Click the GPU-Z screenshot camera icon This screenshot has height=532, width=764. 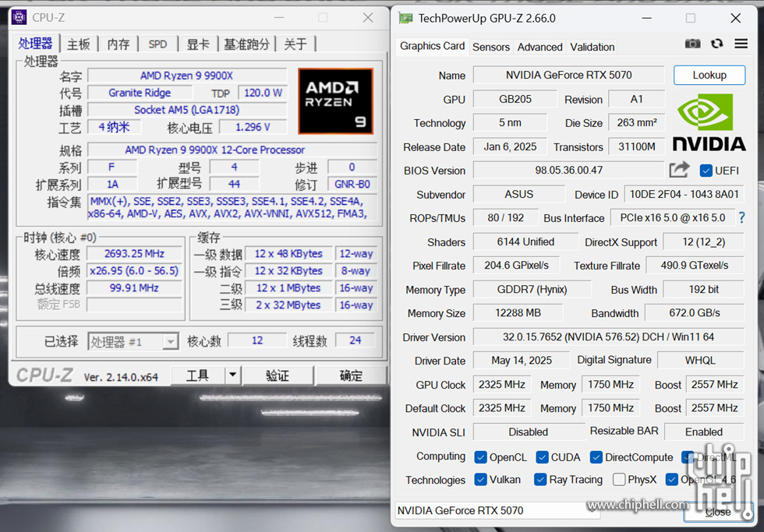[x=692, y=44]
